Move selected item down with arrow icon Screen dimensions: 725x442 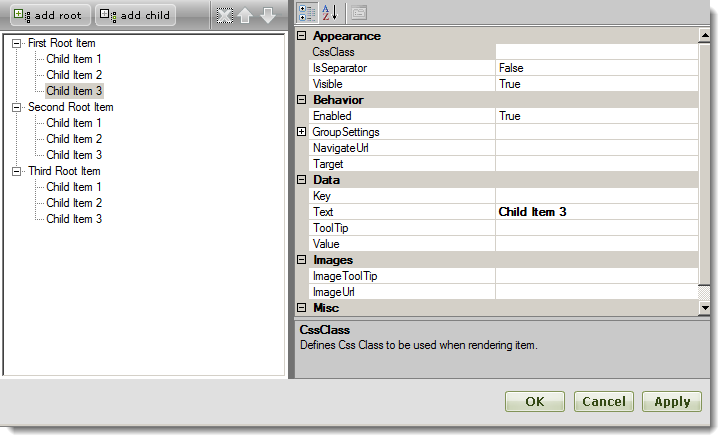(x=267, y=15)
